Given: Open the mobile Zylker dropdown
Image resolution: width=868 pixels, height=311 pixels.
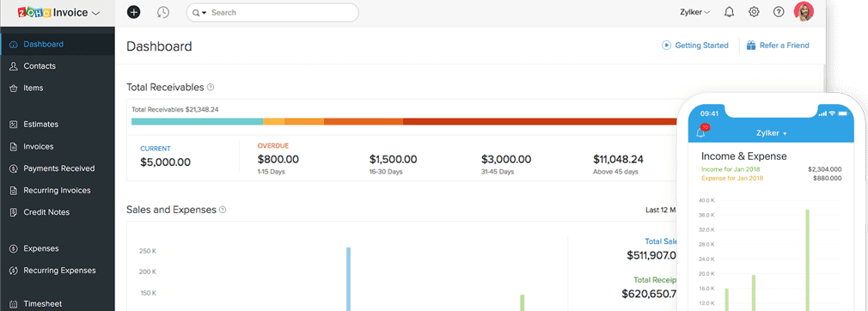Looking at the screenshot, I should point(771,133).
